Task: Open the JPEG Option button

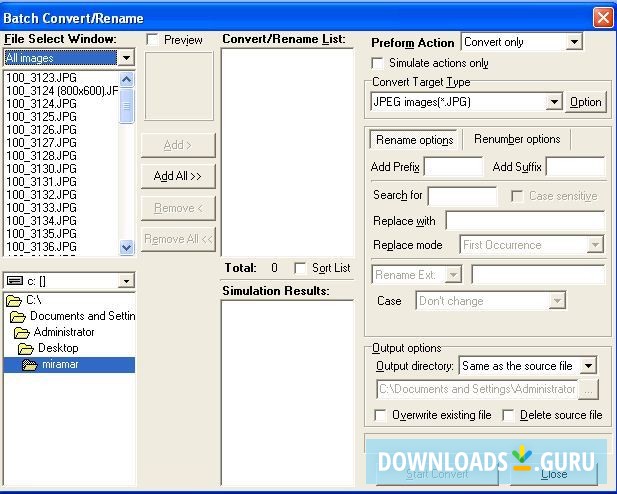Action: click(x=586, y=102)
